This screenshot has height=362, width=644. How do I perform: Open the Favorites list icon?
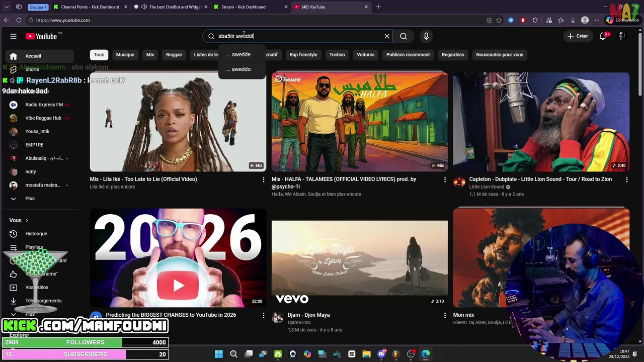click(561, 20)
